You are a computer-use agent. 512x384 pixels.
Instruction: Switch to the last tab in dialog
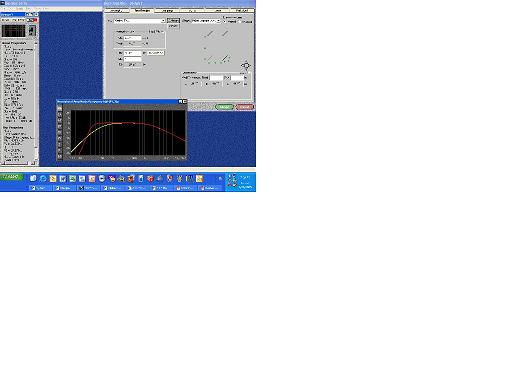pyautogui.click(x=242, y=11)
